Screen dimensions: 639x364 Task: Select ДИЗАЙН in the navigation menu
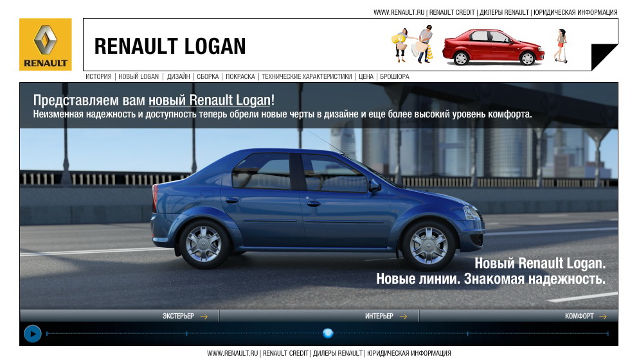tap(179, 76)
